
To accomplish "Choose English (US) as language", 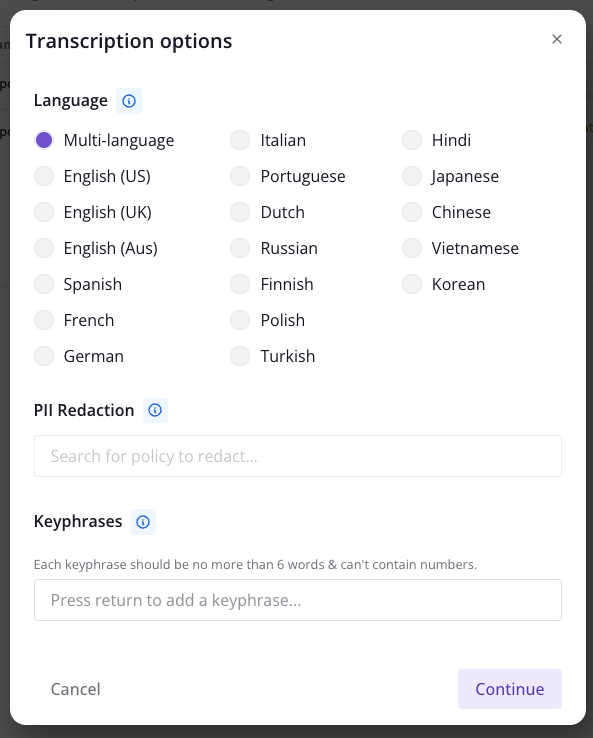I will (44, 176).
